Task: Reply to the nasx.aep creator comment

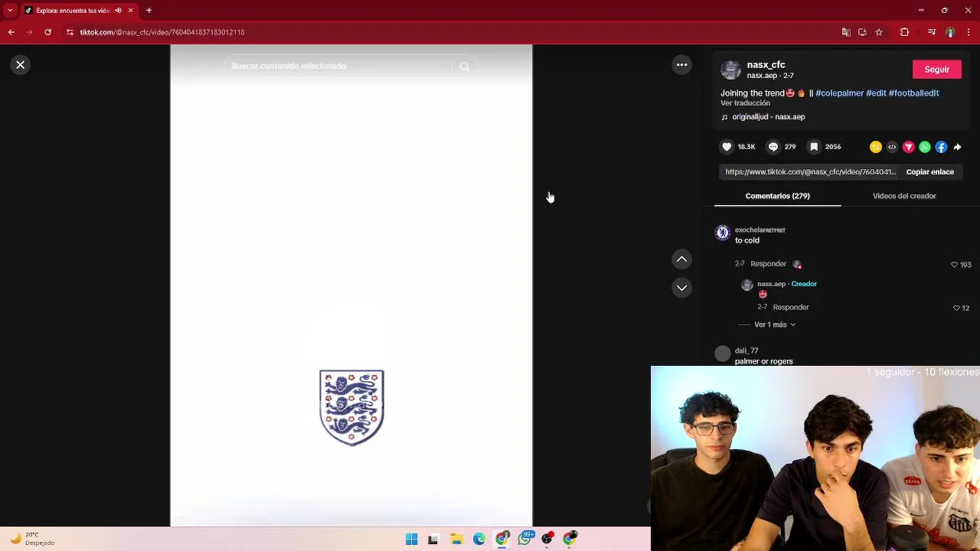Action: pos(790,308)
